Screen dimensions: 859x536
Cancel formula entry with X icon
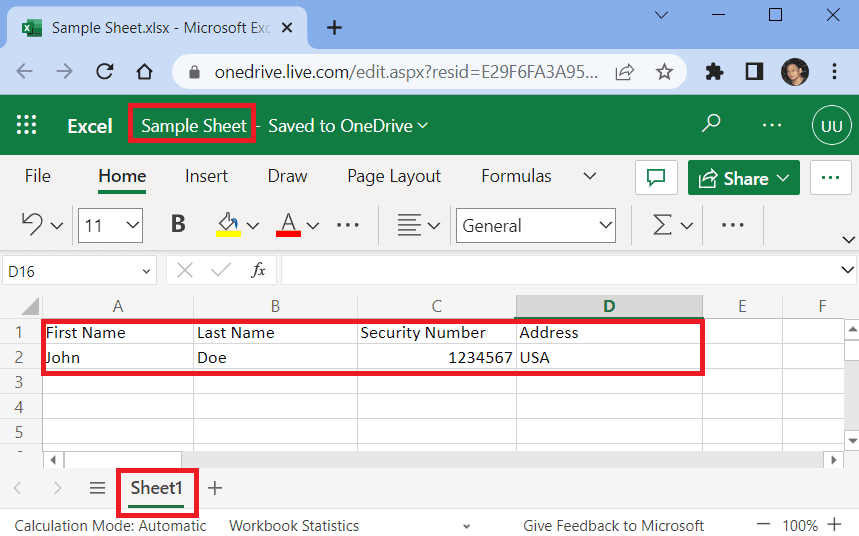pos(185,270)
